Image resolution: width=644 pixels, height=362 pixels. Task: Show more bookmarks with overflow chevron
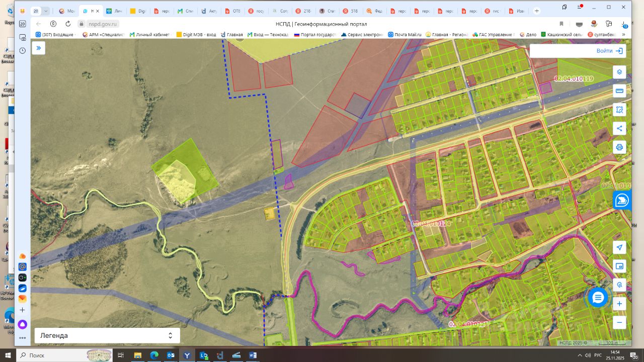pyautogui.click(x=624, y=35)
